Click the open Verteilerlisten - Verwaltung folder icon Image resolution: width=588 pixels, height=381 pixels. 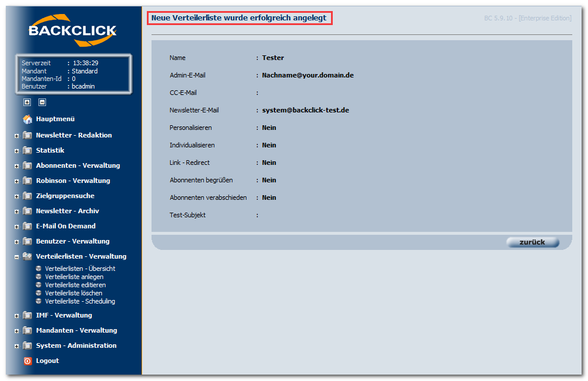tap(27, 256)
